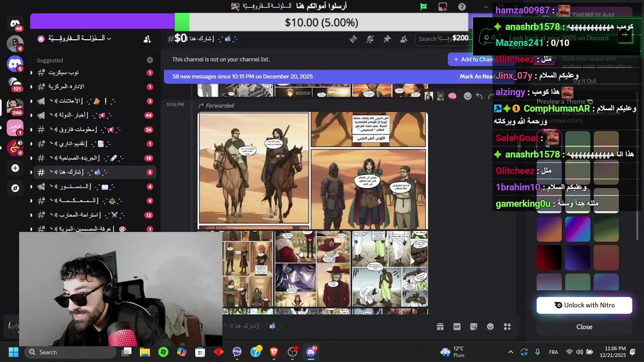Image resolution: width=644 pixels, height=362 pixels.
Task: Open the تقديم-اداري channel
Action: (95, 144)
